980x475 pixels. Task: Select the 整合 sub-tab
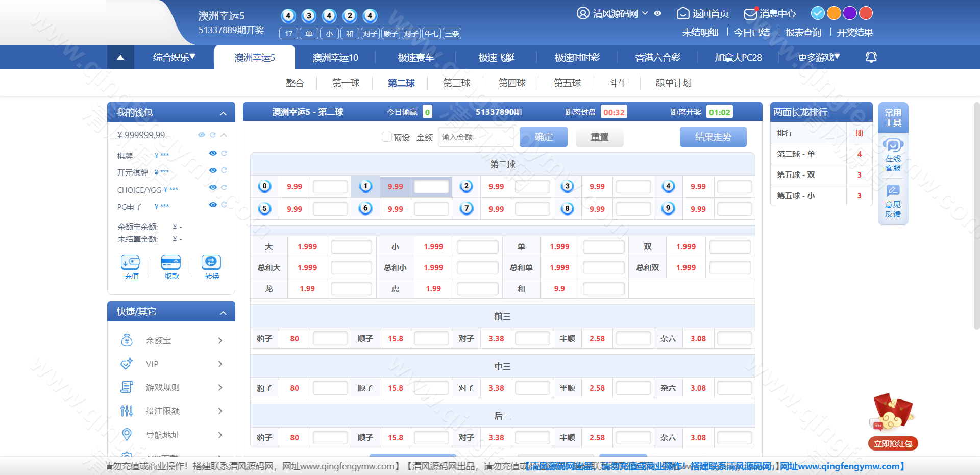point(295,83)
